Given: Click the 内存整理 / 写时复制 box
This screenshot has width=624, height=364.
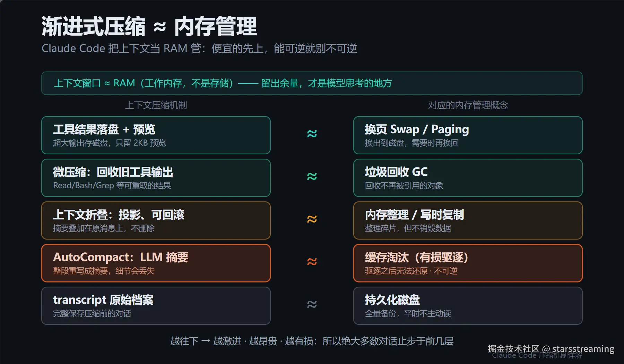Looking at the screenshot, I should (x=468, y=220).
